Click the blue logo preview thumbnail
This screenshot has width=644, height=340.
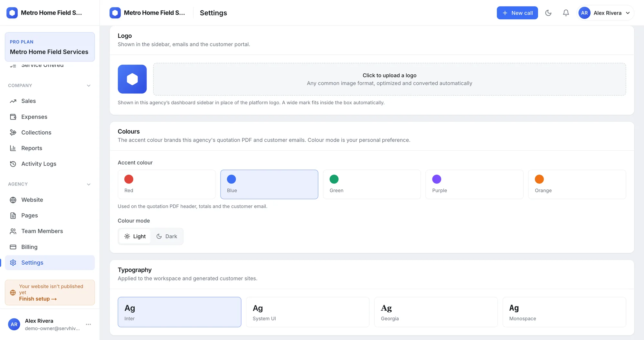pos(132,79)
